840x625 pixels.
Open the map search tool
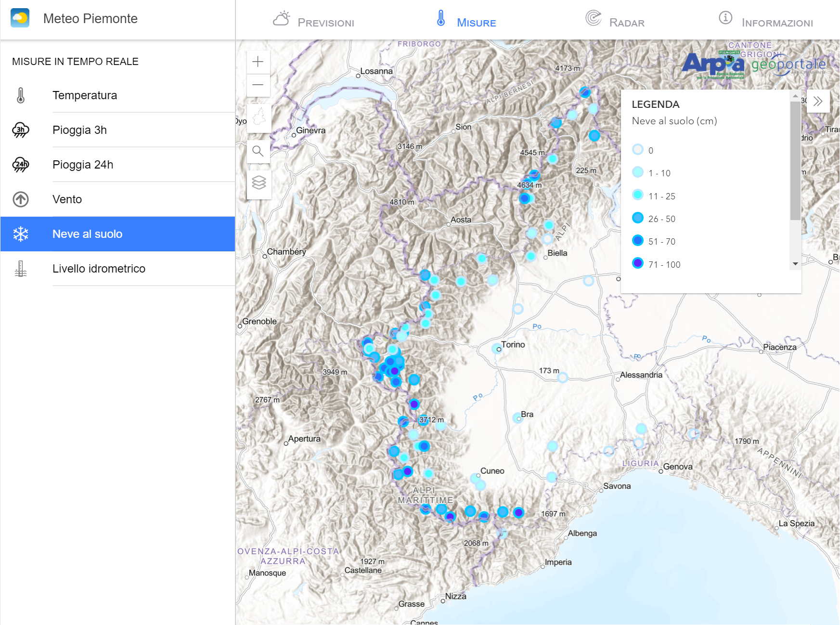258,151
